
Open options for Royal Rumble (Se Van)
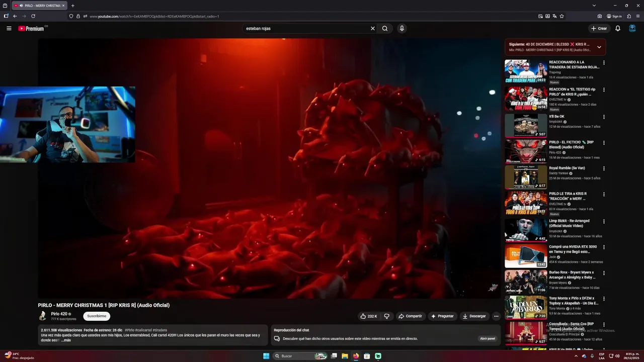pos(604,168)
